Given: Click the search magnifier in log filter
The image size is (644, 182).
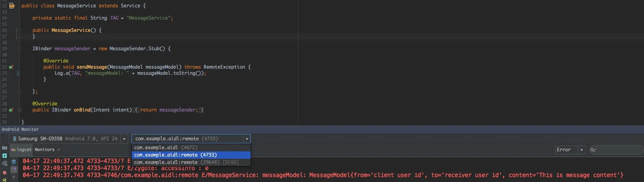Looking at the screenshot, I should click(x=593, y=150).
